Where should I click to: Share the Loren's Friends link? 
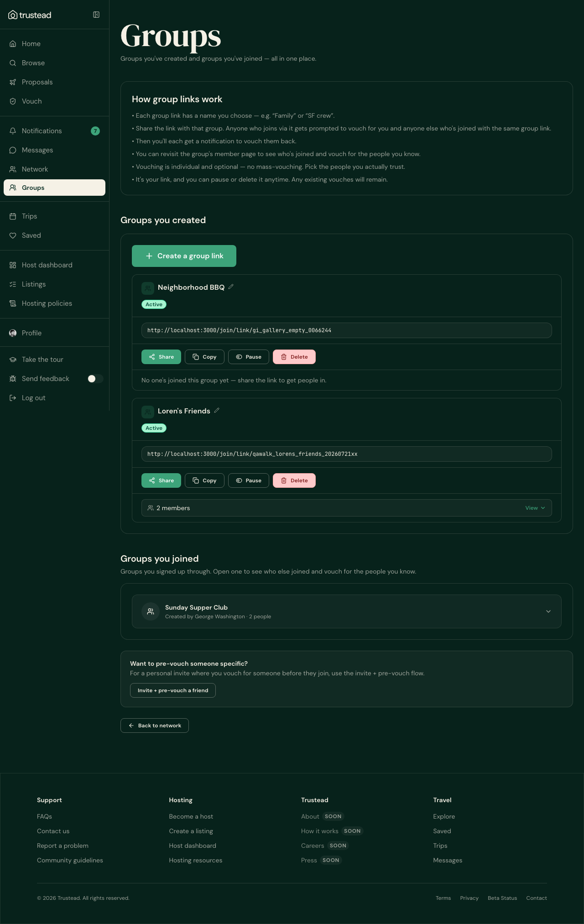click(161, 480)
